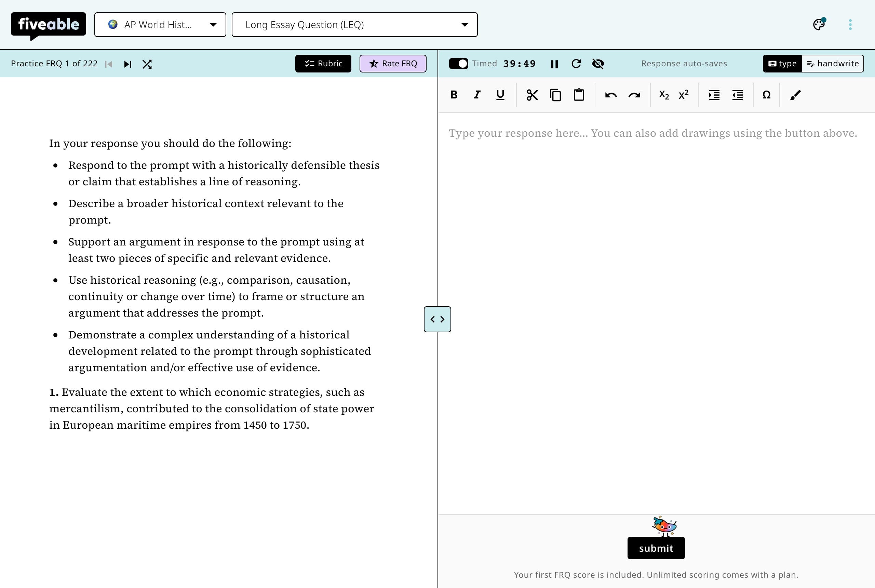
Task: Go to previous practice FRQ
Action: [x=109, y=64]
